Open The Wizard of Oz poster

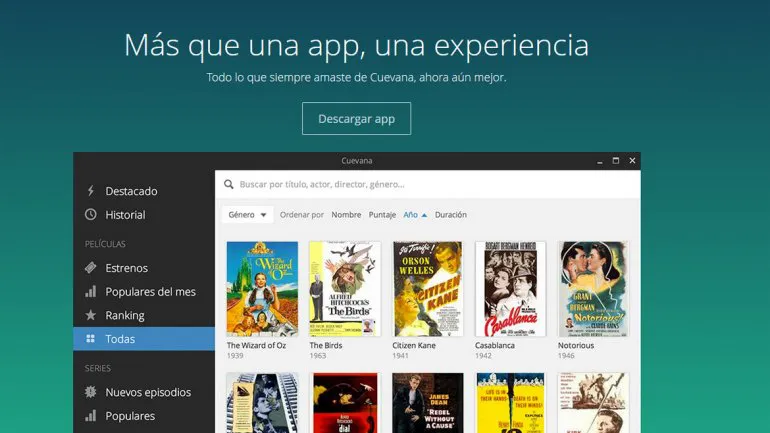tap(262, 289)
